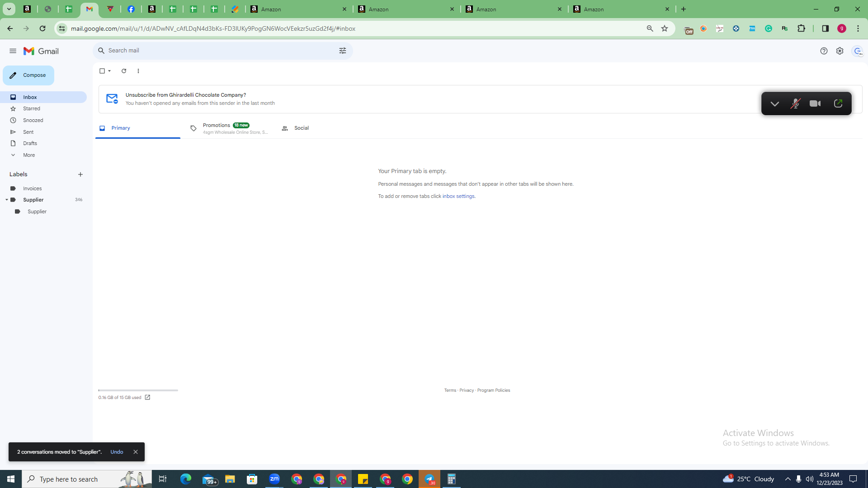Open the Drafts folder
868x488 pixels.
point(43,143)
